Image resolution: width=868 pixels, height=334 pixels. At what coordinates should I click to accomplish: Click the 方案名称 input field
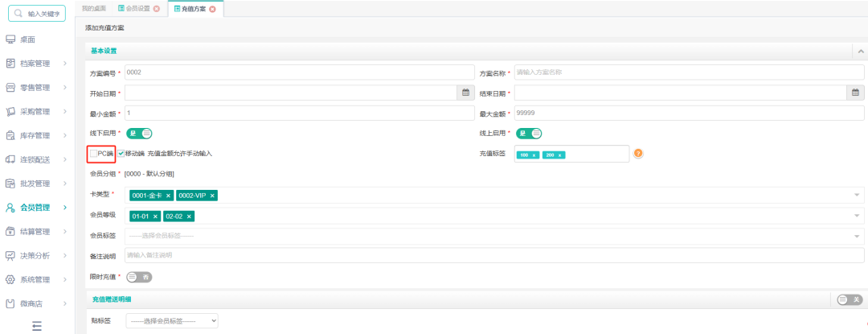click(690, 72)
